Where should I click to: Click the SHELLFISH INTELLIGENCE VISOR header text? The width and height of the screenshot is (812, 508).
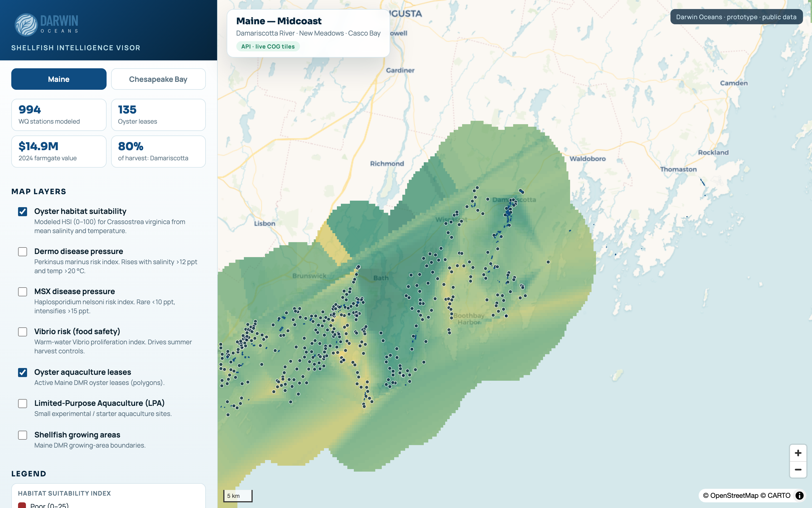tap(76, 48)
